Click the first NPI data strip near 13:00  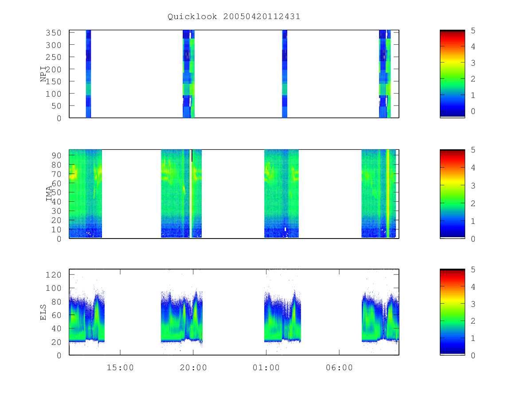click(x=88, y=74)
